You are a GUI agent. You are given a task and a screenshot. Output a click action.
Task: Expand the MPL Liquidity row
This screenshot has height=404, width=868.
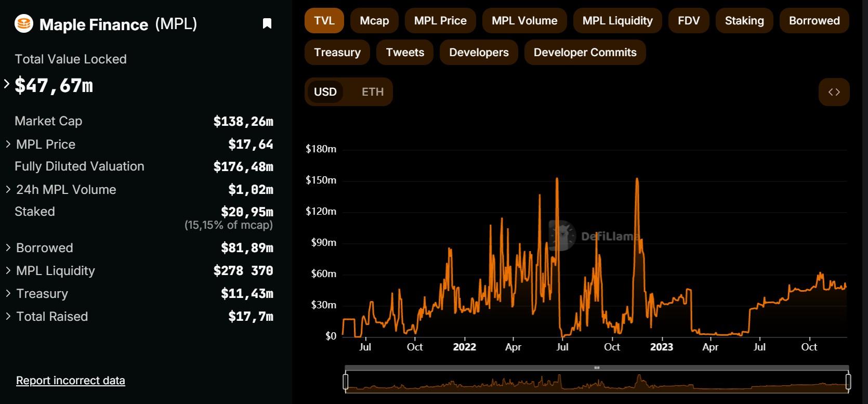pos(8,270)
